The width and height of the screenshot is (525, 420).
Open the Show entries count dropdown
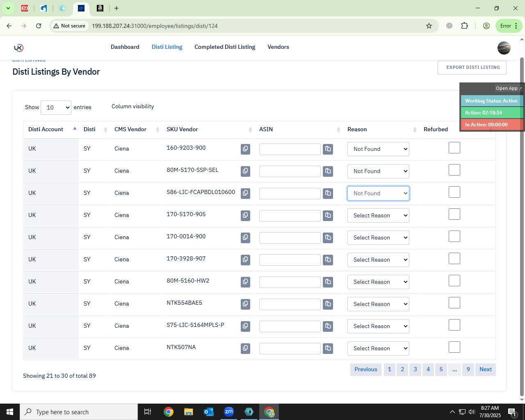(x=56, y=107)
